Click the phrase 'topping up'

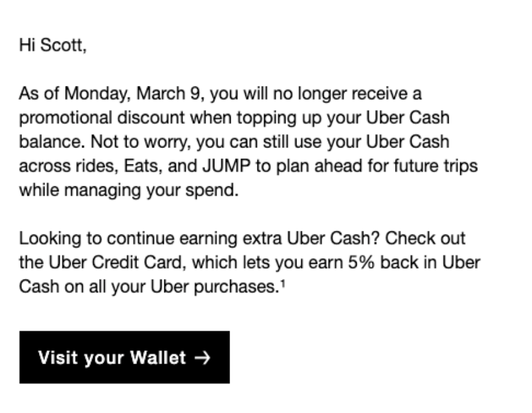(x=279, y=119)
